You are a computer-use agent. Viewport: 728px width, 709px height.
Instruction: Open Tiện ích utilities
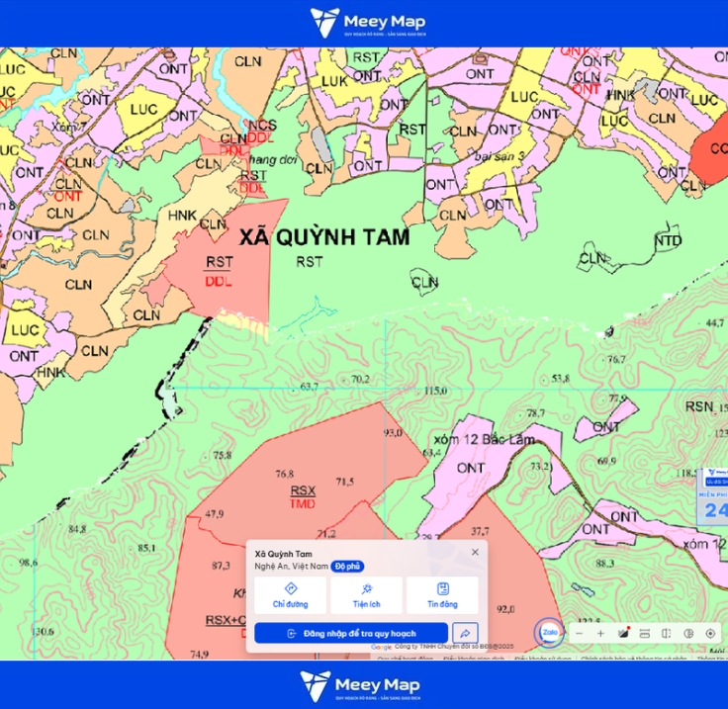[x=366, y=595]
